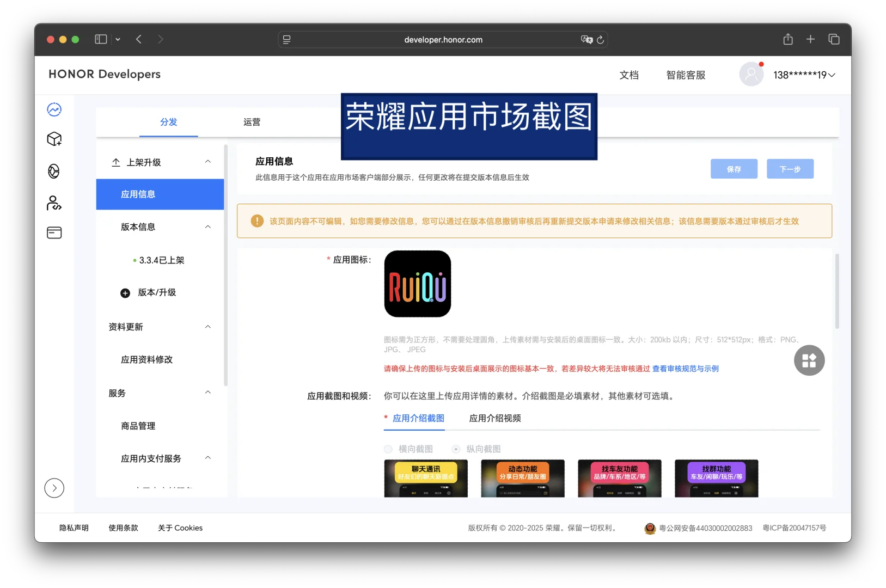This screenshot has height=588, width=886.
Task: Go forward with Safari forward arrow
Action: tap(160, 39)
